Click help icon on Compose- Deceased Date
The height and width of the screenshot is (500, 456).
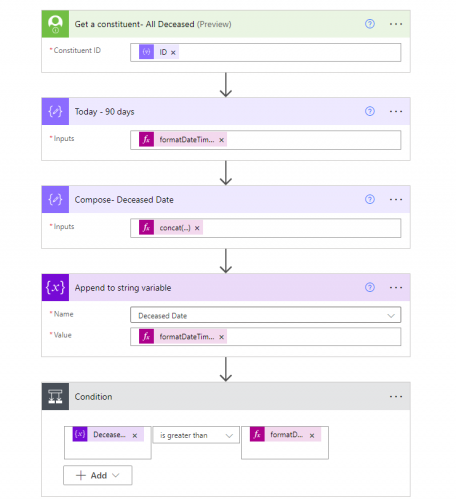(370, 199)
